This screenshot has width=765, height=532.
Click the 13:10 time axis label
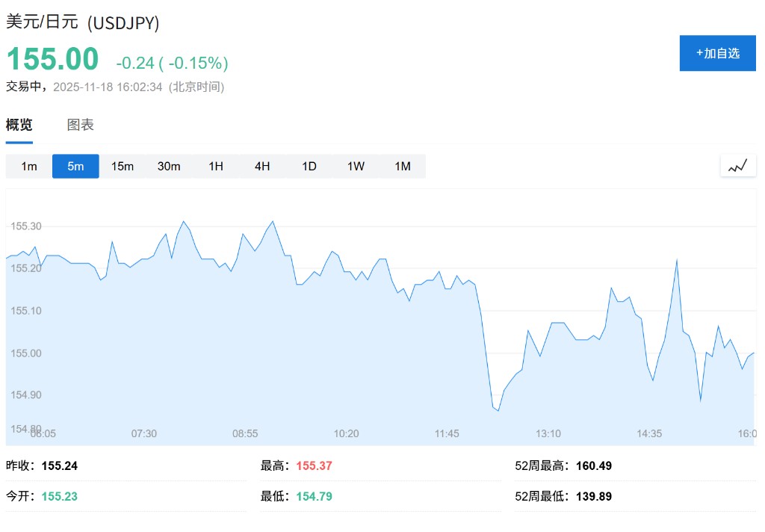pos(548,433)
